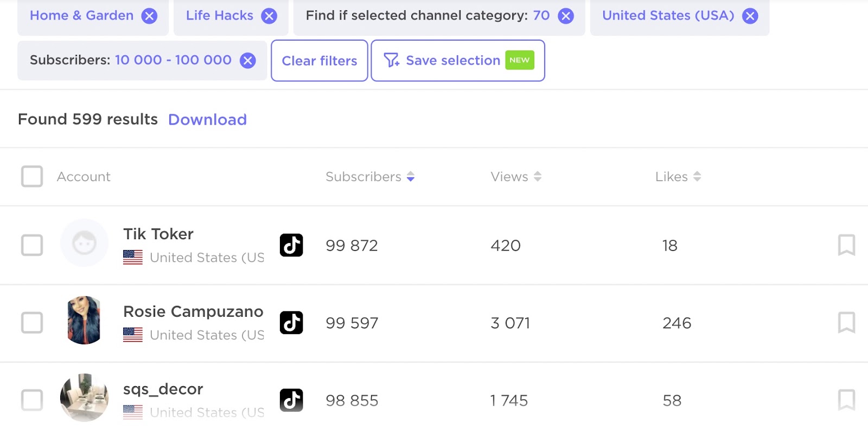Click the Subscribers 10 000 - 100 000 label
The height and width of the screenshot is (436, 868).
pyautogui.click(x=131, y=60)
